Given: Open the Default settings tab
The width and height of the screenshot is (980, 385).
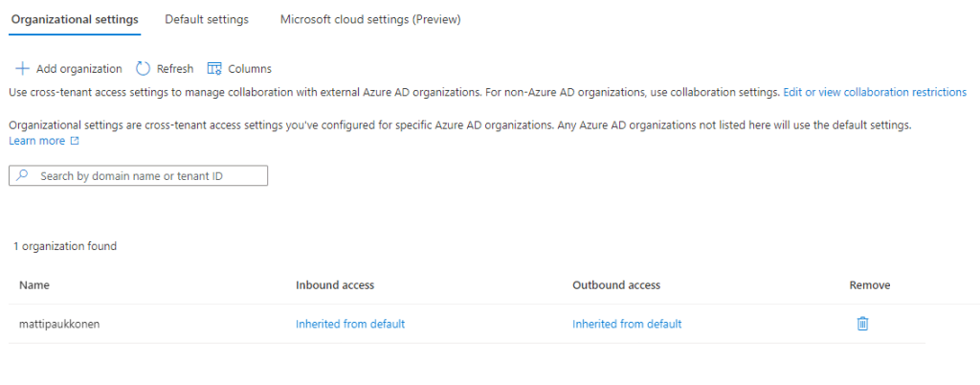Looking at the screenshot, I should 207,19.
